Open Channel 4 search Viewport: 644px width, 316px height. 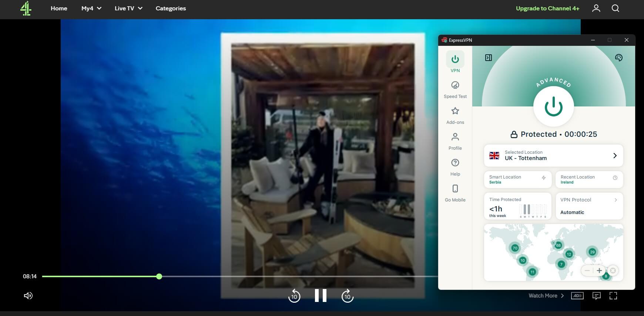tap(615, 8)
